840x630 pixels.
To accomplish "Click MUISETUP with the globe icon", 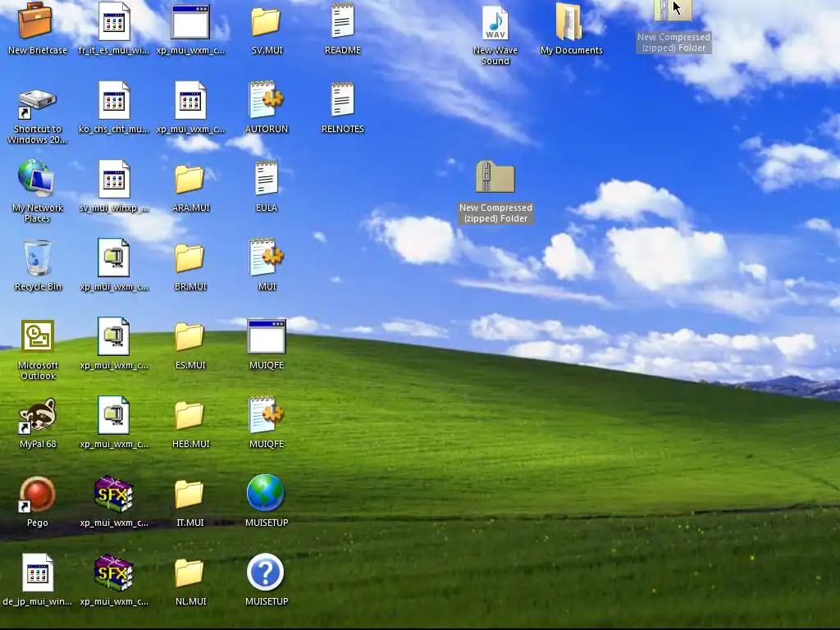I will coord(267,493).
